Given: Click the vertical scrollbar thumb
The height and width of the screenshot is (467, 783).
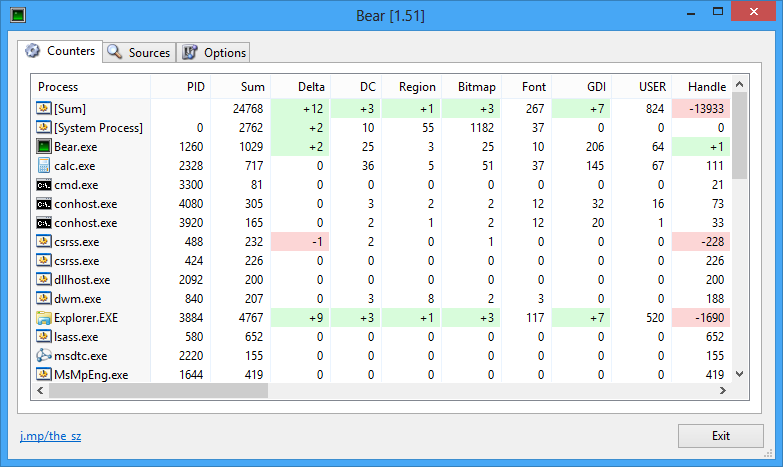Looking at the screenshot, I should 740,135.
